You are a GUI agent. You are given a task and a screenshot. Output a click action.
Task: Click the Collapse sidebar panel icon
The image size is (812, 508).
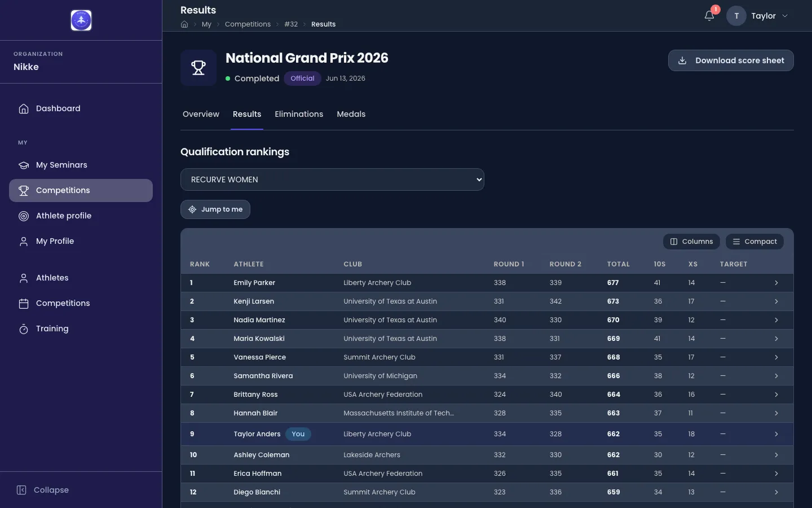coord(21,490)
